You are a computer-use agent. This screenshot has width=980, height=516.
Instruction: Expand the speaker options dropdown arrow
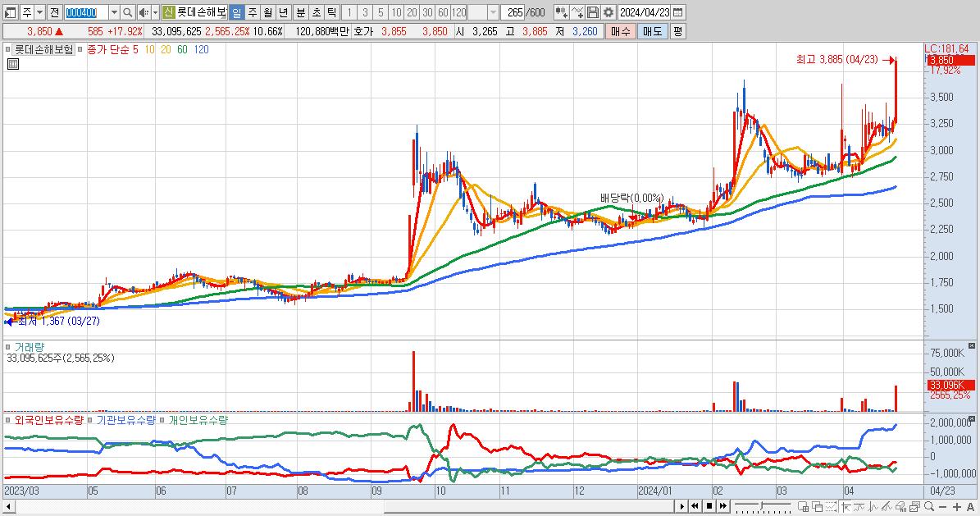(x=155, y=11)
